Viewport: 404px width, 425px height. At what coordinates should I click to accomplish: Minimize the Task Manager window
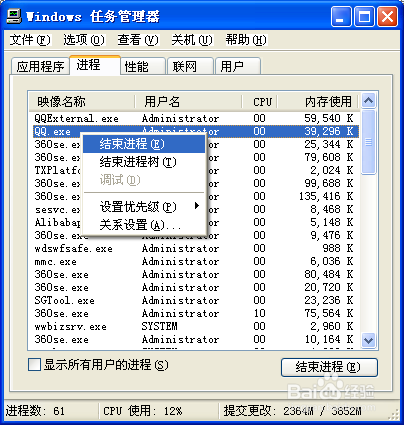(341, 16)
